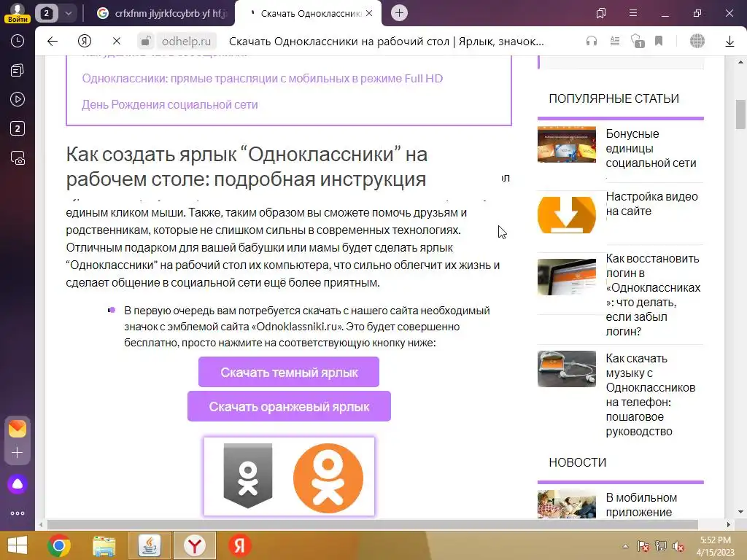Add a sidebar app with plus
This screenshot has height=560, width=747.
point(18,452)
